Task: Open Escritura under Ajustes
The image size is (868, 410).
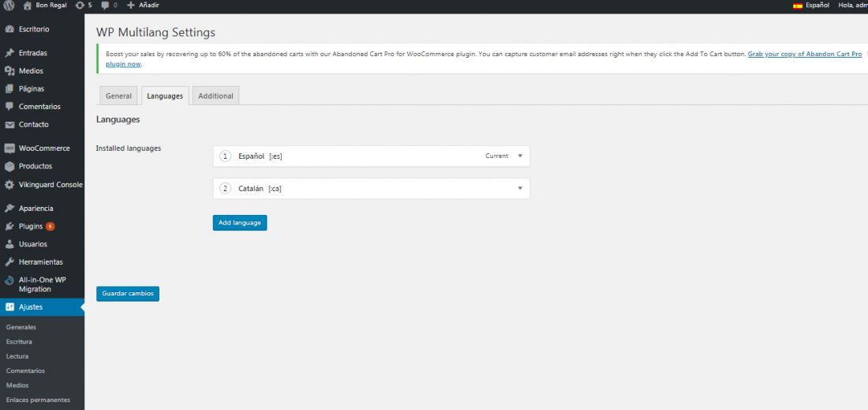Action: [x=19, y=342]
